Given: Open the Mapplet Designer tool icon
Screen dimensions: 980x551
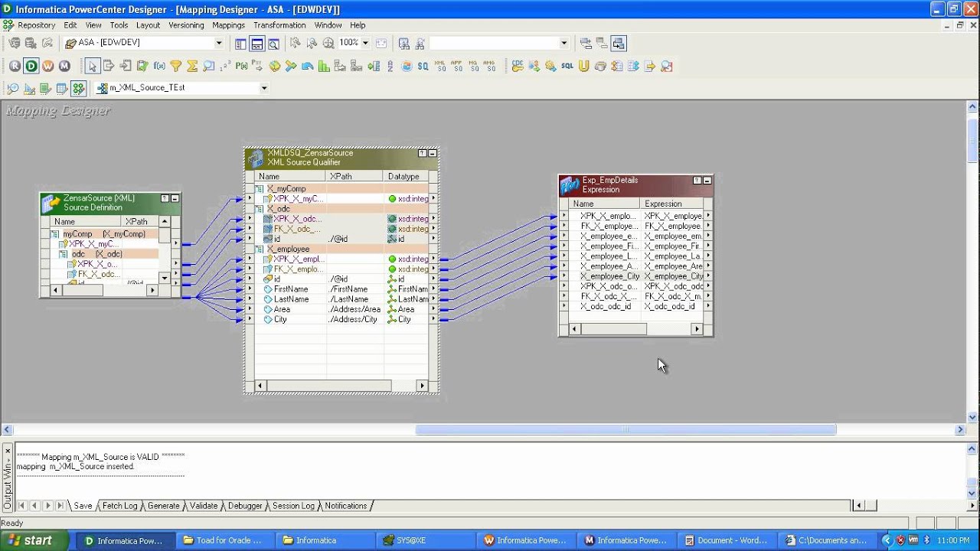Looking at the screenshot, I should 62,89.
